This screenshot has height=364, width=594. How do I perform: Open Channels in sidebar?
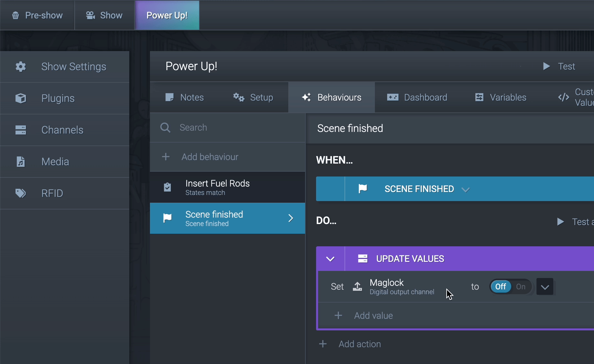pos(65,130)
